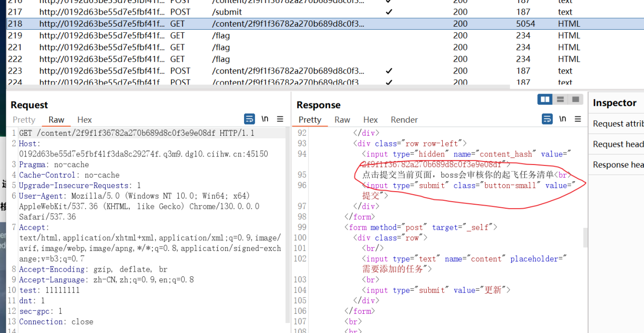
Task: Expand Request attributes section in Inspector
Action: click(618, 124)
